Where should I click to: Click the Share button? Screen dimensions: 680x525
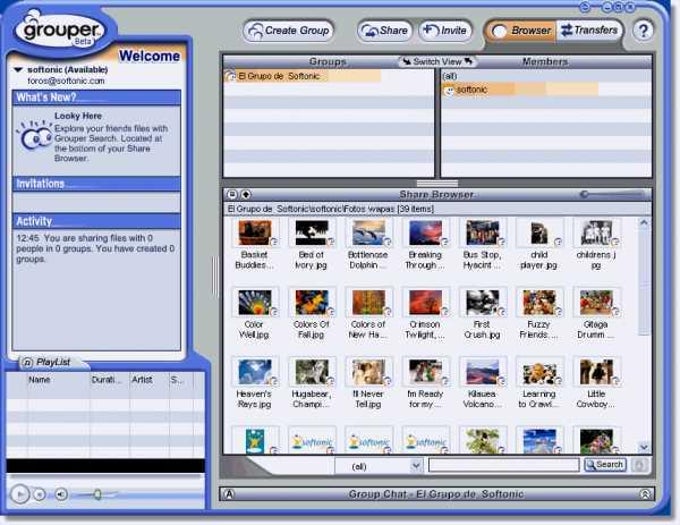click(385, 31)
